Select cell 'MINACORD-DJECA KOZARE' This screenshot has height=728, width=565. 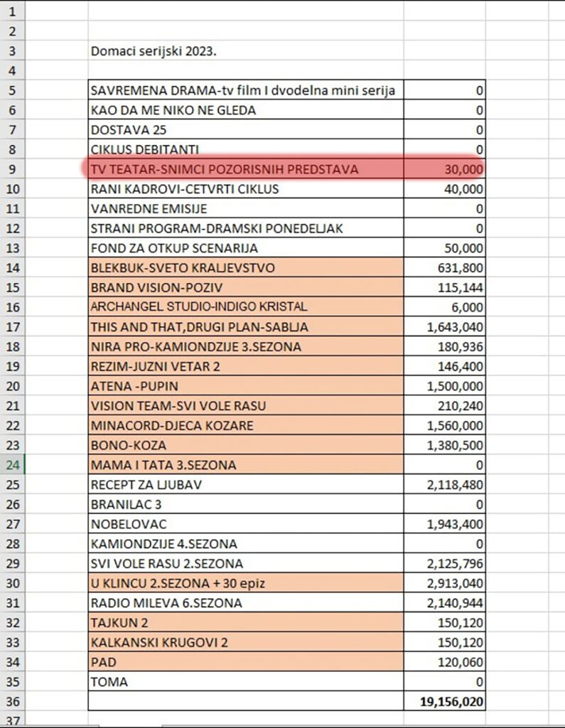click(246, 425)
